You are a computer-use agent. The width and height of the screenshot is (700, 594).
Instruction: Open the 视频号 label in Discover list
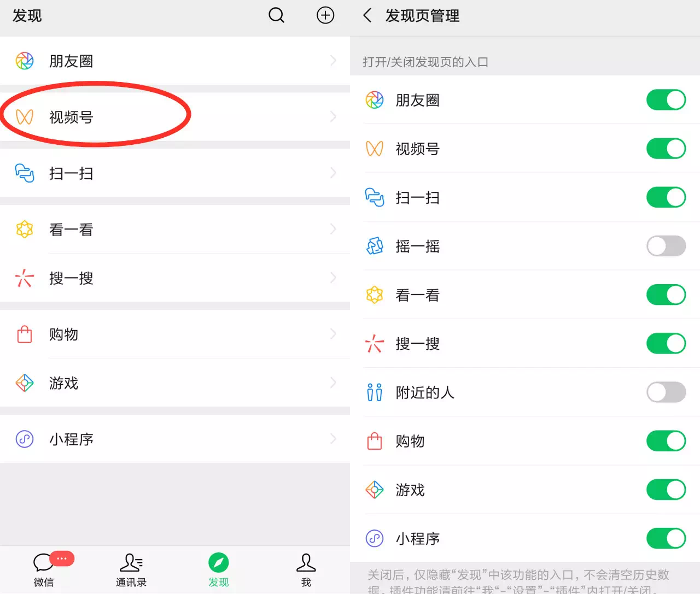tap(71, 117)
